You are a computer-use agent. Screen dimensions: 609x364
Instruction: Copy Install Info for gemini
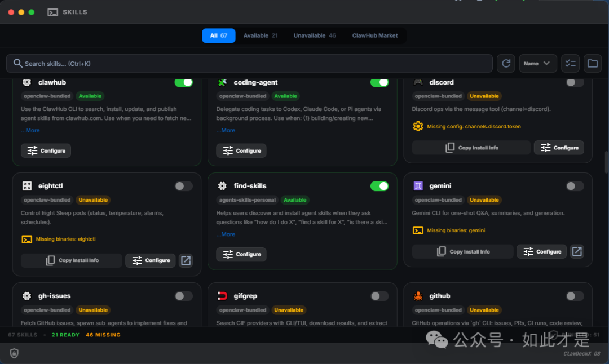[x=462, y=251]
